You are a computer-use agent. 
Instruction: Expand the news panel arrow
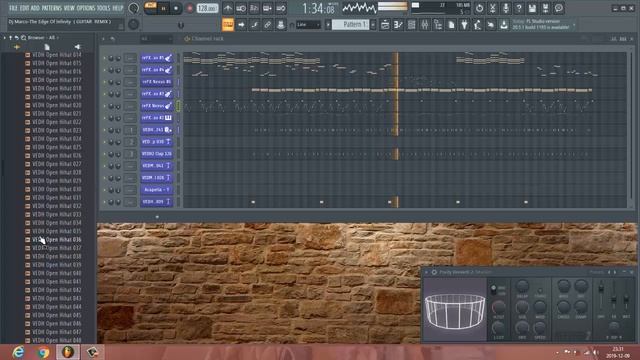[574, 24]
